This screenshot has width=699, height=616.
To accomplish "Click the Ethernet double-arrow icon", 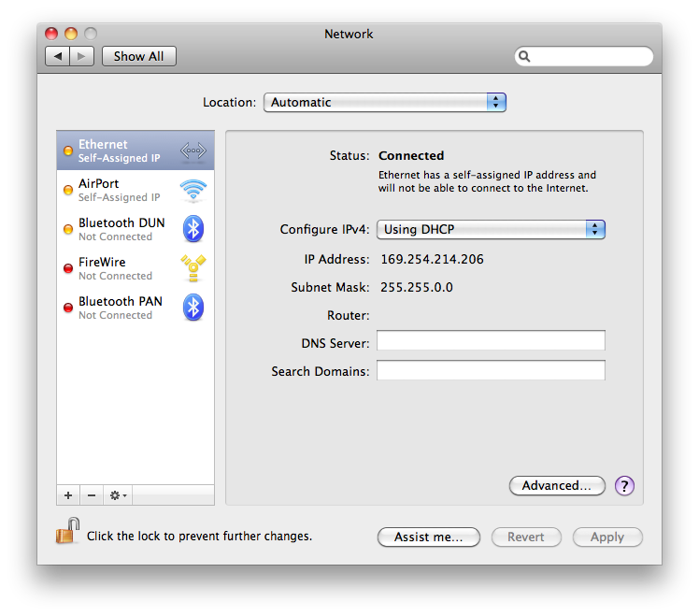I will [193, 150].
